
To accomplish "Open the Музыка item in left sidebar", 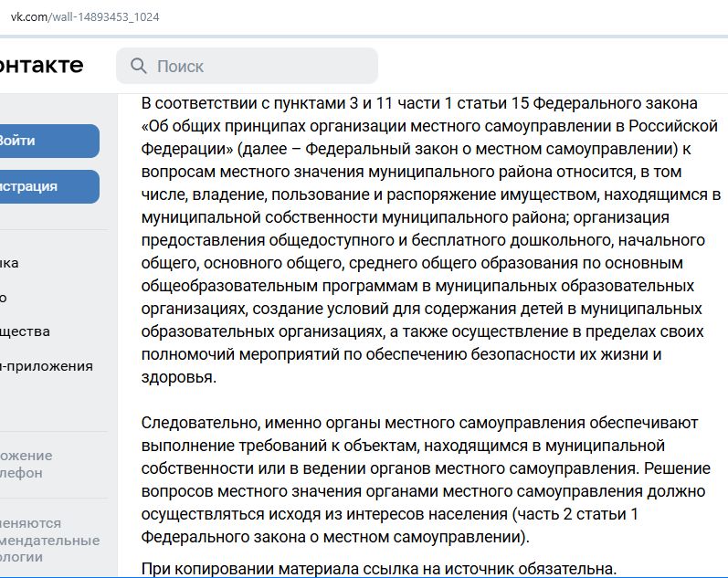I will 9,263.
